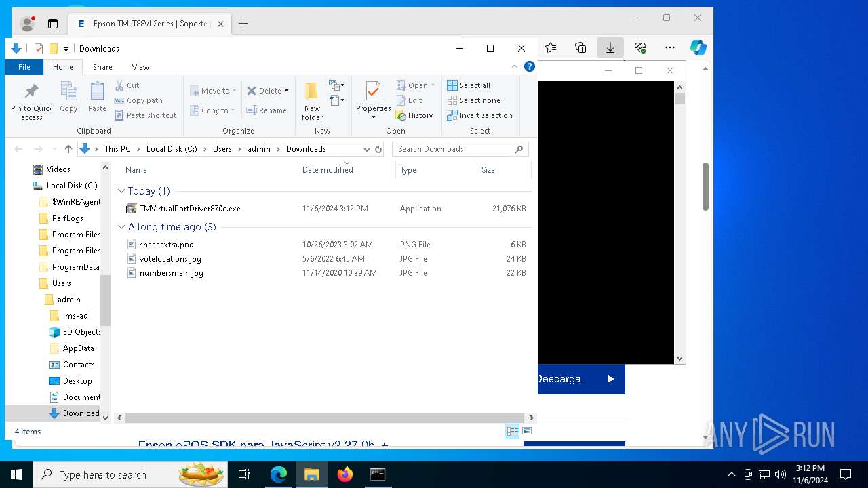
Task: Click Paste shortcut command
Action: 145,115
